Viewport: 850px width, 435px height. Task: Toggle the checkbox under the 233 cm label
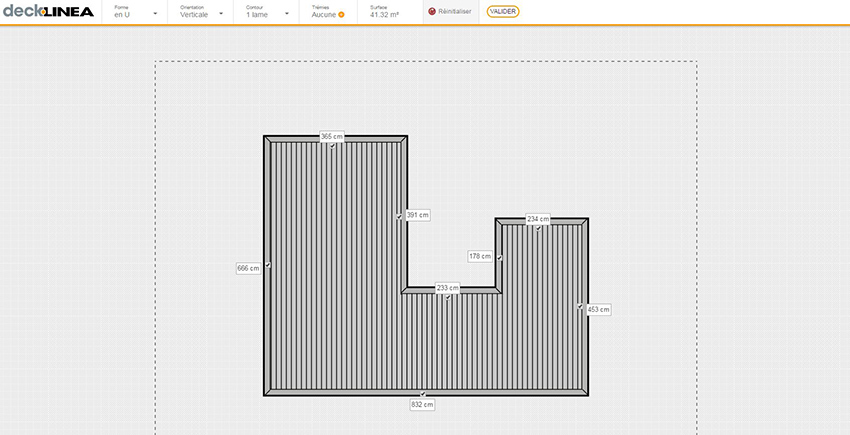pyautogui.click(x=448, y=297)
